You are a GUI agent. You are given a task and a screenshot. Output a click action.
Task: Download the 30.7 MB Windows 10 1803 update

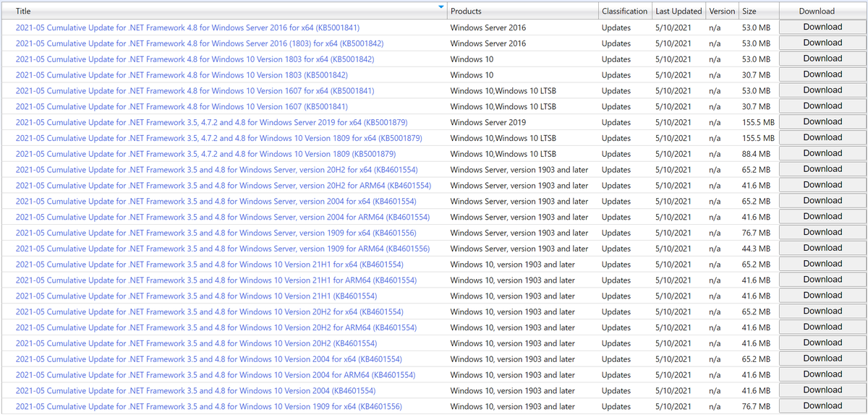(822, 75)
